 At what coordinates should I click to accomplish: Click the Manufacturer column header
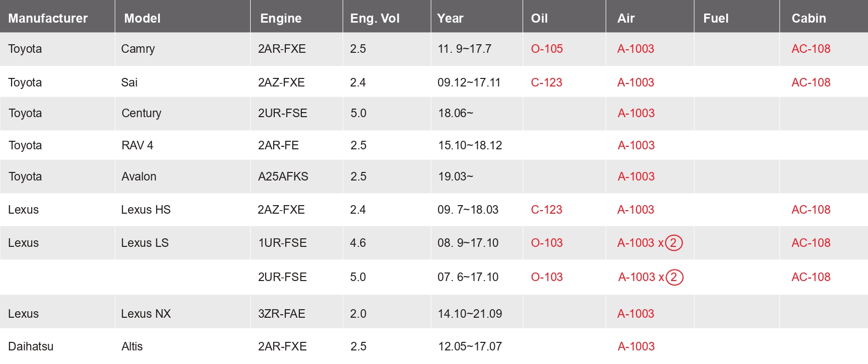click(48, 19)
